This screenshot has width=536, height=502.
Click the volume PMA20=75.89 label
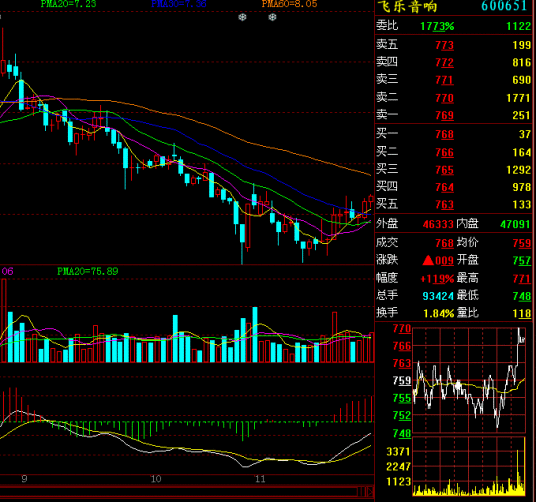click(88, 271)
